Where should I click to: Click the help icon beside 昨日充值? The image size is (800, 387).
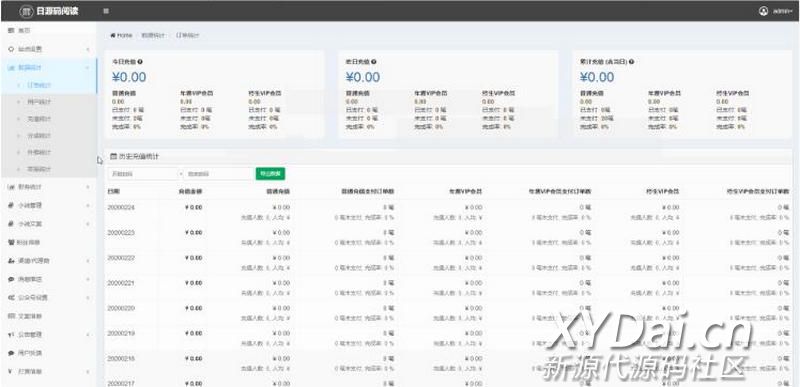(373, 62)
